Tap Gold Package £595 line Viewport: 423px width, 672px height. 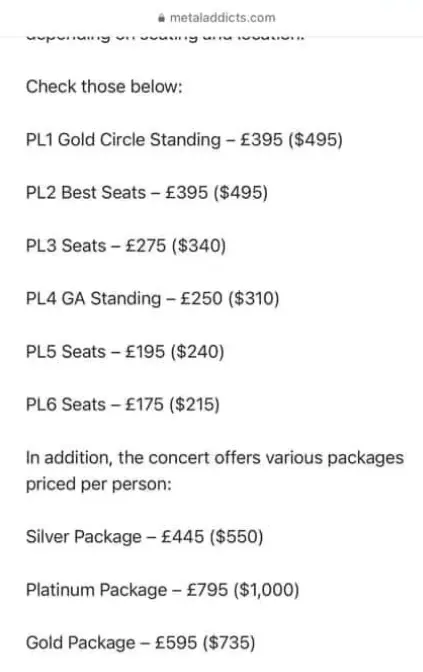[141, 643]
